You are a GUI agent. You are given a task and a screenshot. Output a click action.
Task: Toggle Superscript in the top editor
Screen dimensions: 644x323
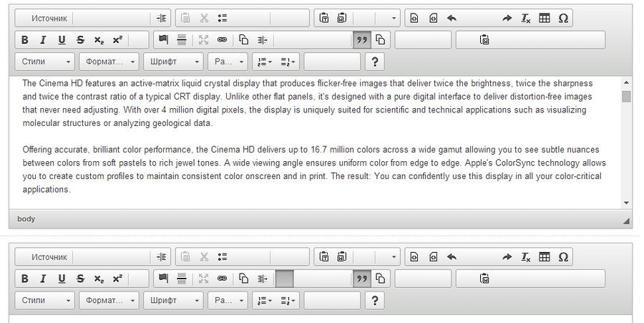117,39
